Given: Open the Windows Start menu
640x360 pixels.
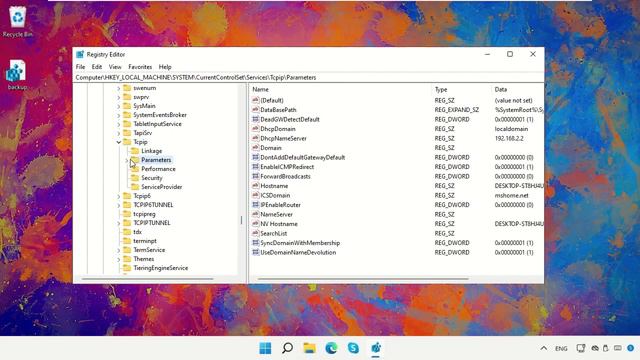Looking at the screenshot, I should point(265,348).
